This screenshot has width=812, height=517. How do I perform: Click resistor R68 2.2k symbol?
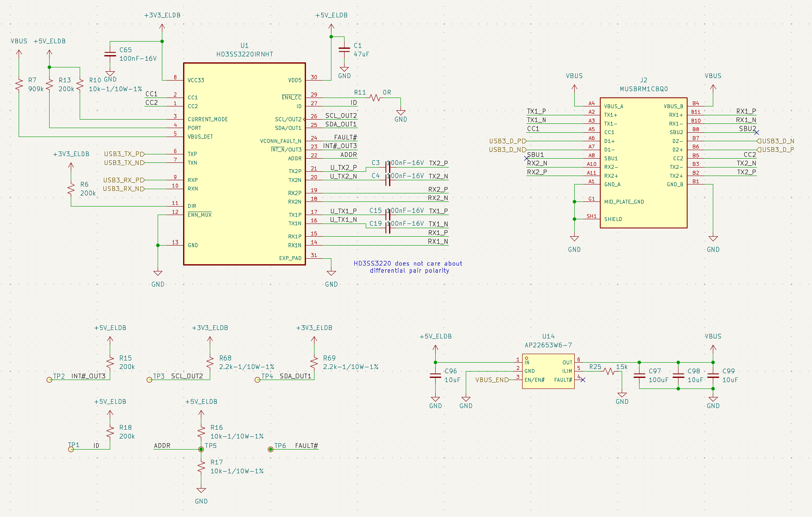210,362
